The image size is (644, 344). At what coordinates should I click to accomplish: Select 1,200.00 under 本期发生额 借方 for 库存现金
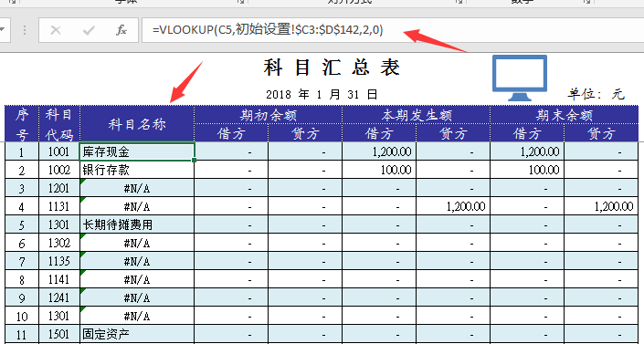tap(379, 151)
